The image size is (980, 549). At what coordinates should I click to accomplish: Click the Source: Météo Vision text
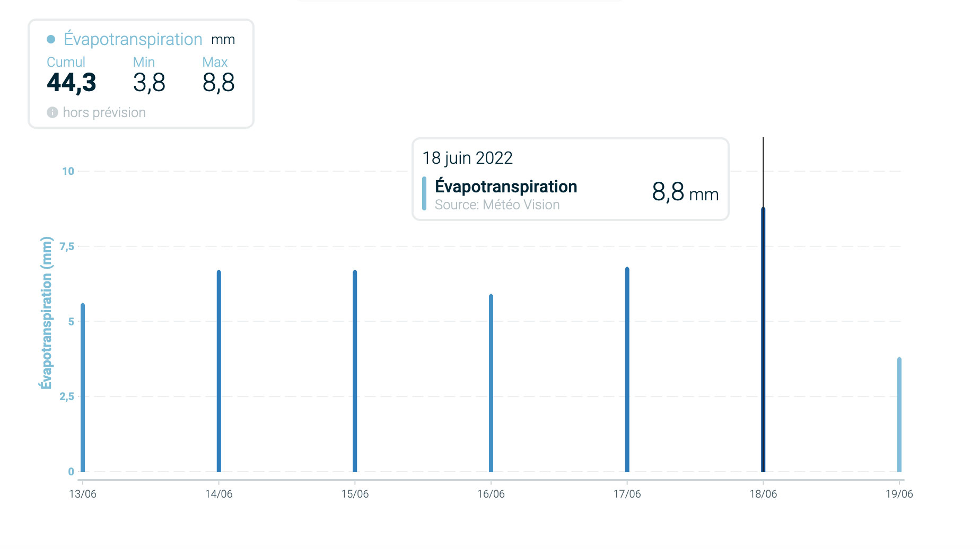(x=497, y=205)
